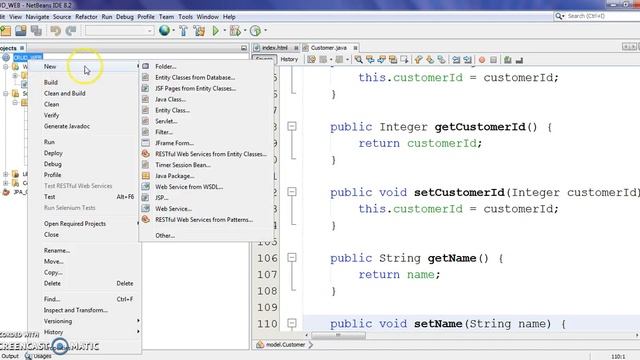Choose JSP in the New submenu
Image resolution: width=640 pixels, height=360 pixels.
[162, 198]
